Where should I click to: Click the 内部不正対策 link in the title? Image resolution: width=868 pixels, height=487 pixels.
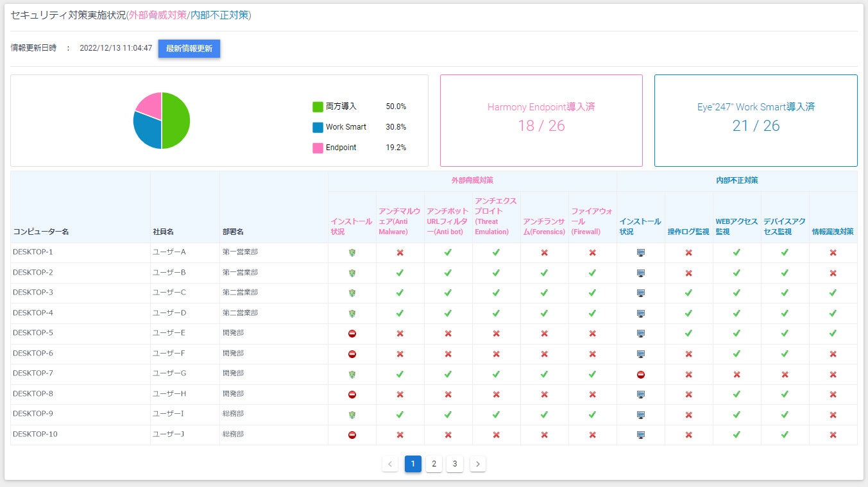pyautogui.click(x=219, y=15)
